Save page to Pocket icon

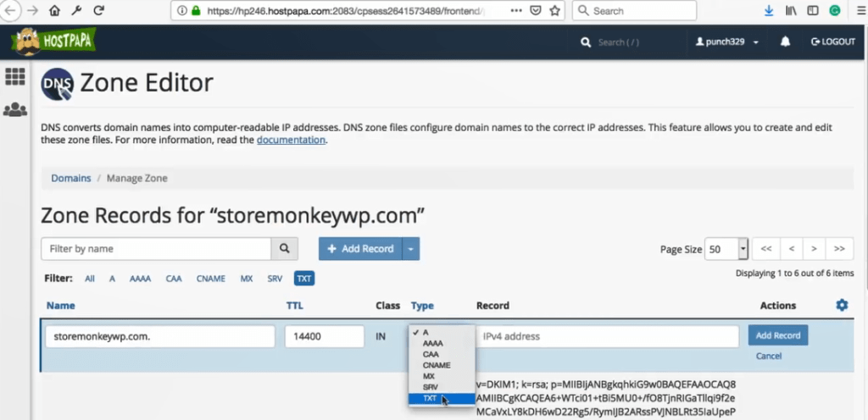coord(536,10)
